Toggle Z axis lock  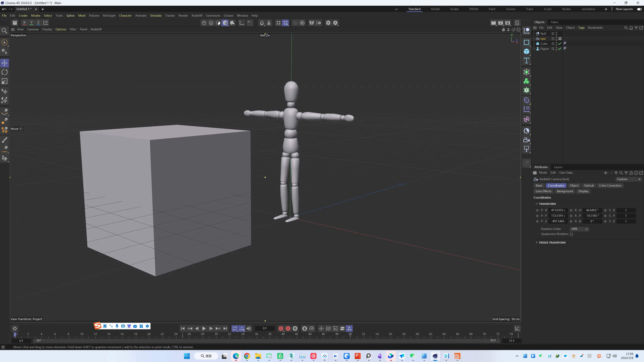[x=38, y=23]
